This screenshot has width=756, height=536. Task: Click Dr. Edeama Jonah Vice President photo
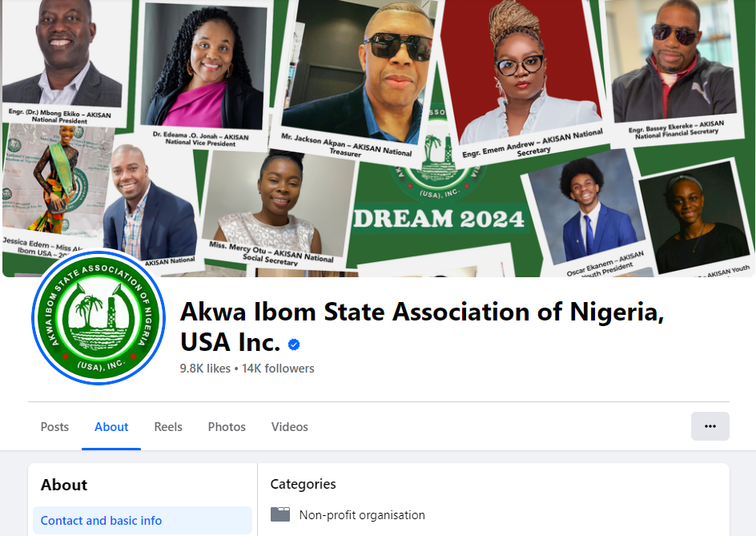coord(204,66)
